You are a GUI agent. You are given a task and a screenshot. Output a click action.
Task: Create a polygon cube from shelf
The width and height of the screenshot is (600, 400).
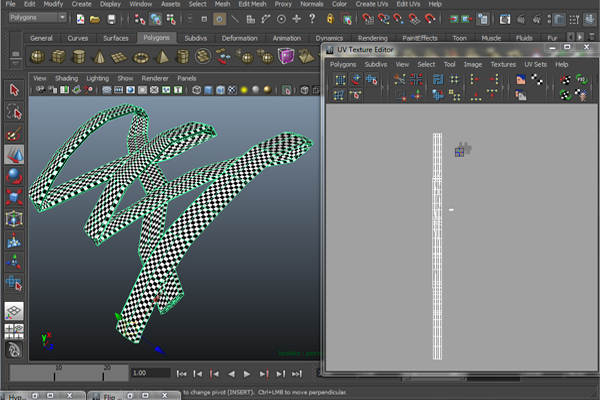coord(58,57)
